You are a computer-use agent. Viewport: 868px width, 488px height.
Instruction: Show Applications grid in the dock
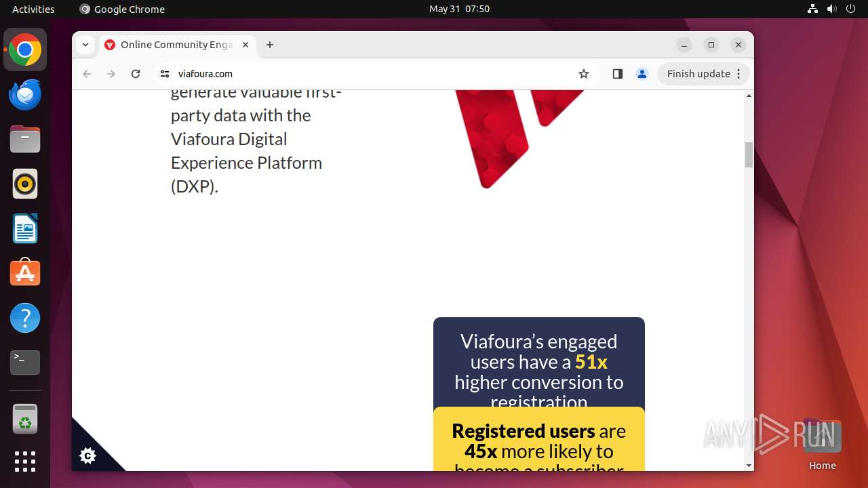click(25, 462)
